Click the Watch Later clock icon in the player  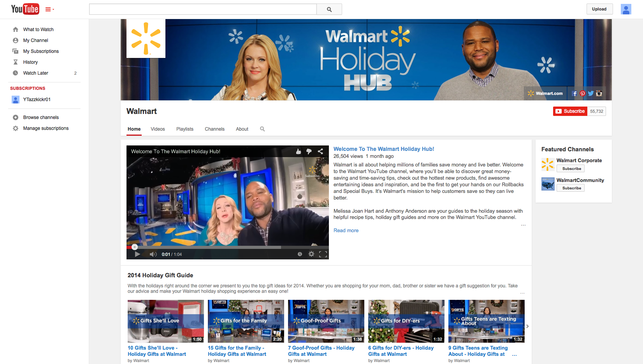(300, 254)
